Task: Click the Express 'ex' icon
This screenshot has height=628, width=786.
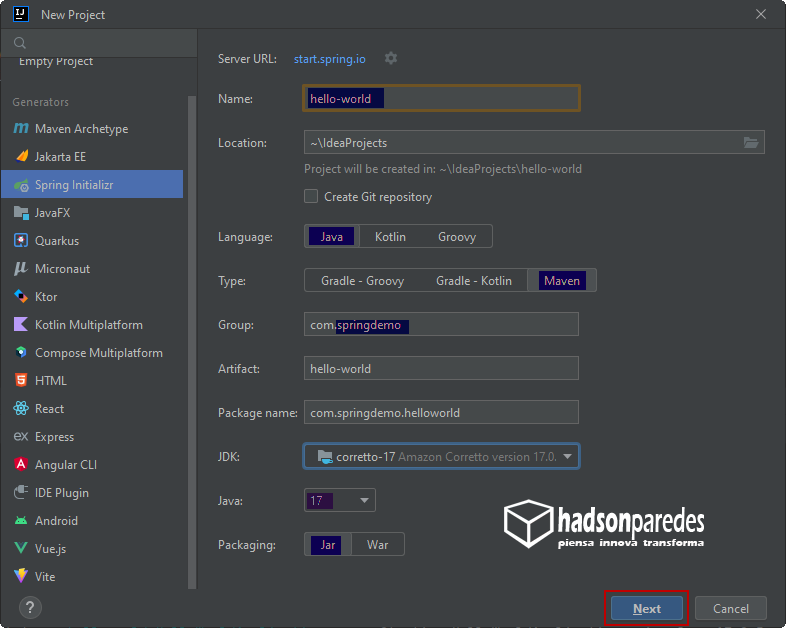Action: point(21,437)
